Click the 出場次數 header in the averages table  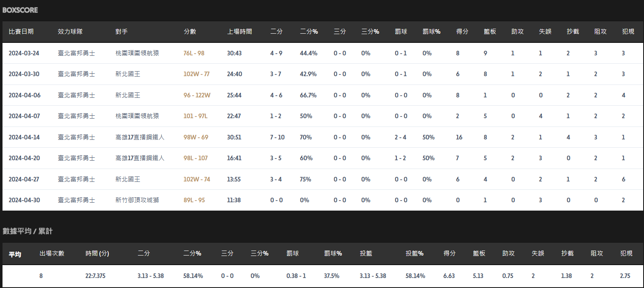pyautogui.click(x=52, y=253)
